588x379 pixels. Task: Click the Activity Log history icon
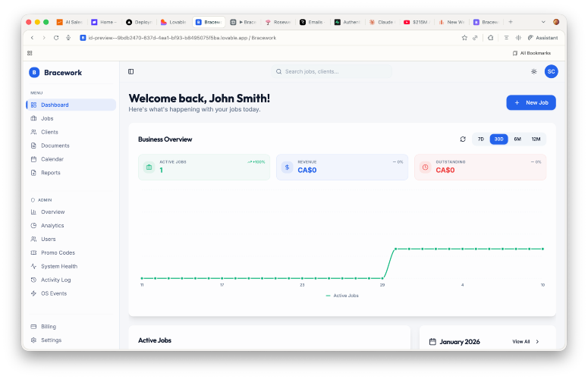pyautogui.click(x=33, y=280)
